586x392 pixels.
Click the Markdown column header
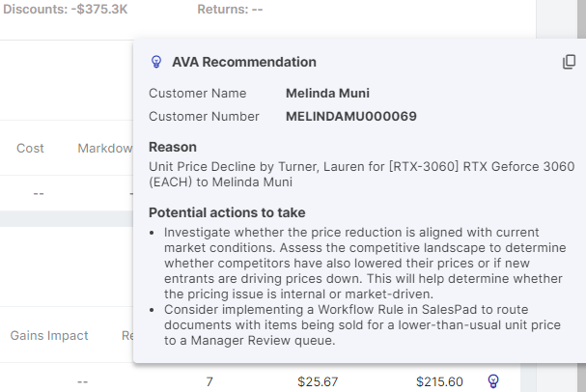tap(104, 149)
